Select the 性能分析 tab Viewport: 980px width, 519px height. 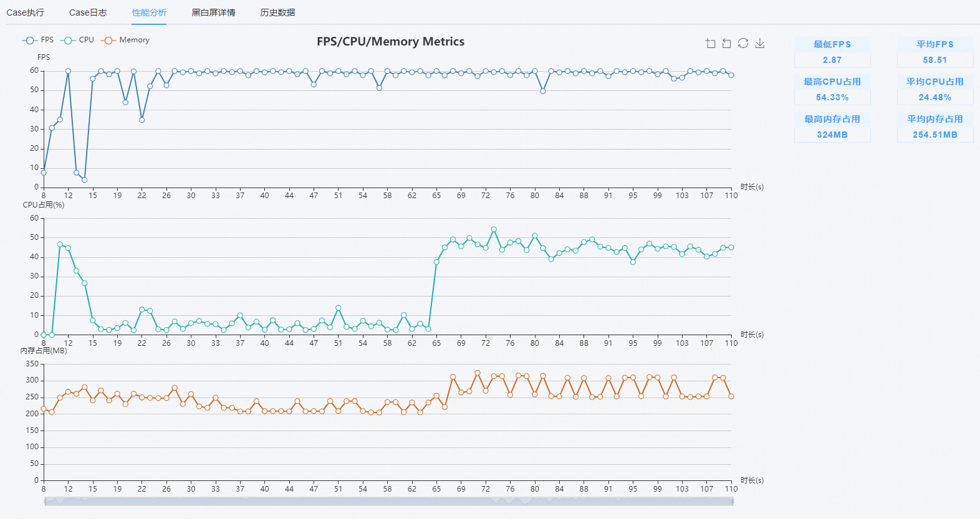pyautogui.click(x=149, y=12)
